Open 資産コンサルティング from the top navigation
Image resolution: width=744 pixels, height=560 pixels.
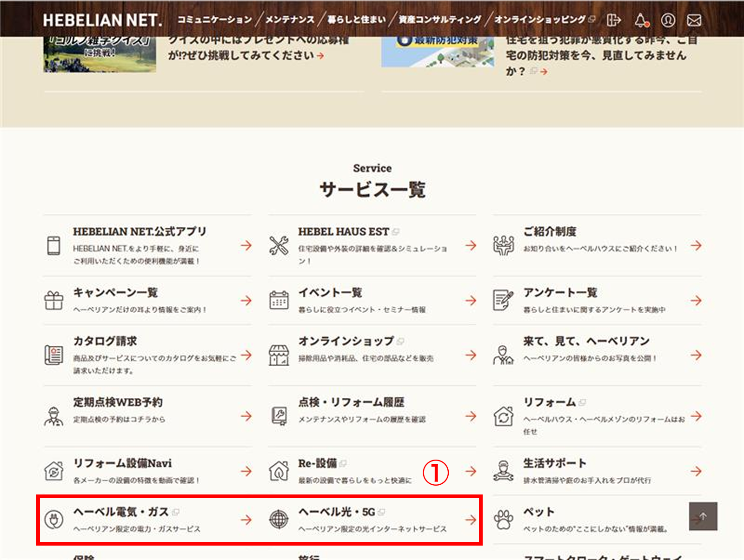click(x=440, y=20)
